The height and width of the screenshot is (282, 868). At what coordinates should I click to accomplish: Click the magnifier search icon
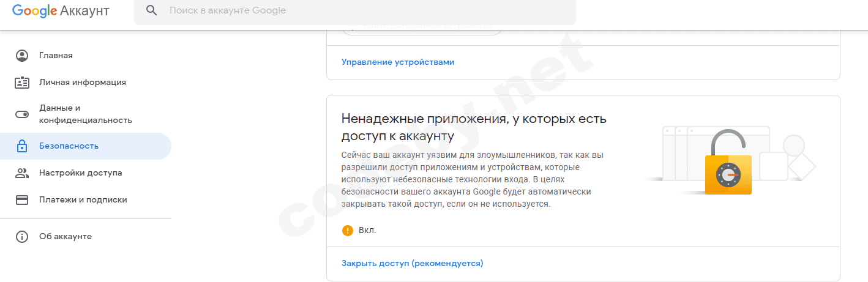151,10
